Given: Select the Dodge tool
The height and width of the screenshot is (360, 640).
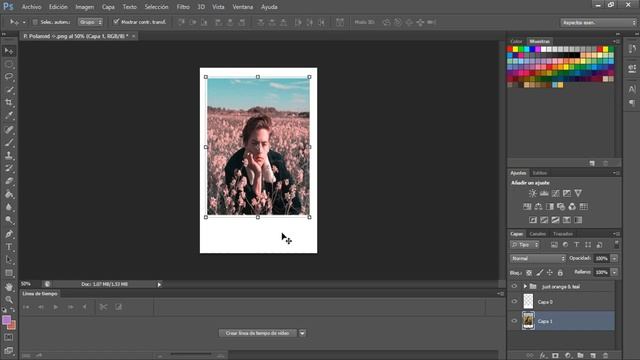Looking at the screenshot, I should pos(9,220).
